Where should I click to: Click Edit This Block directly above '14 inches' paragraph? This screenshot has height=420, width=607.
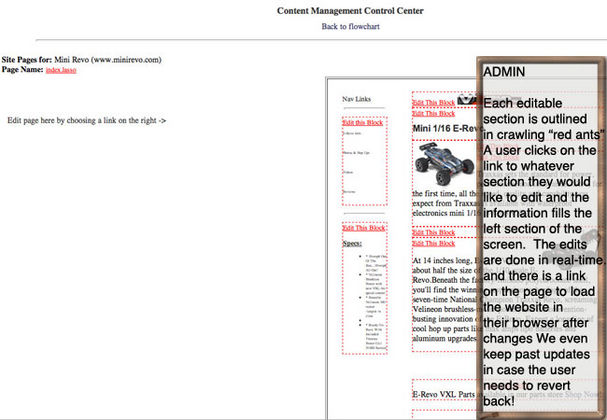click(x=433, y=243)
